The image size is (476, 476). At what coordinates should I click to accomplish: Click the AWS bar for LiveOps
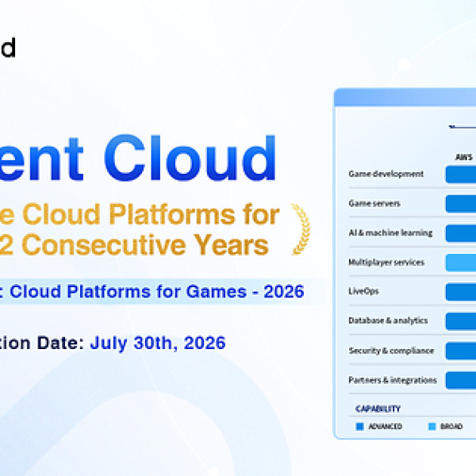click(461, 292)
